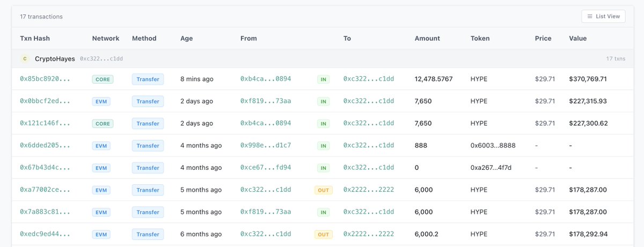Click the Txn Hash column header

tap(35, 39)
